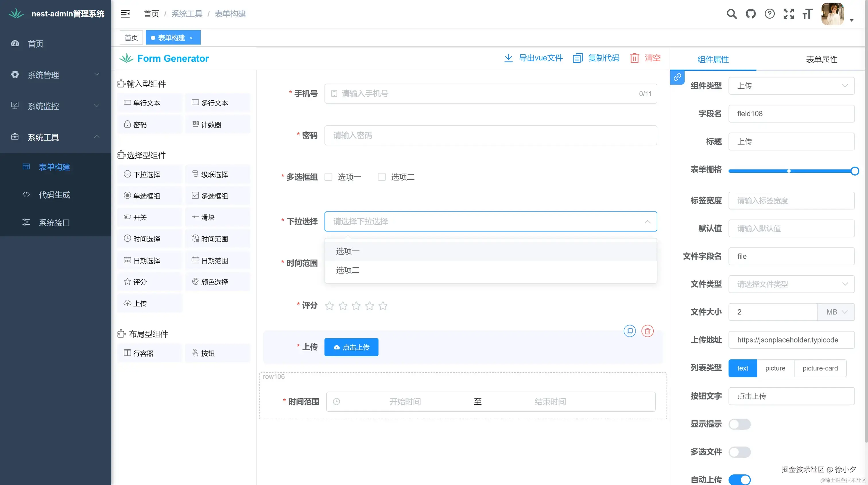Enable the 显示提示 switch
Image resolution: width=868 pixels, height=485 pixels.
[739, 424]
